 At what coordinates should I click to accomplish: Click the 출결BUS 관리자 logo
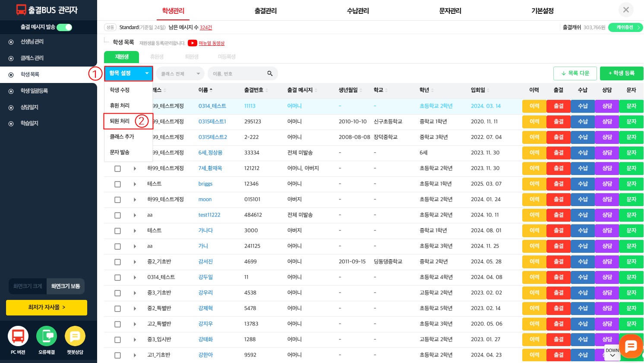point(47,10)
